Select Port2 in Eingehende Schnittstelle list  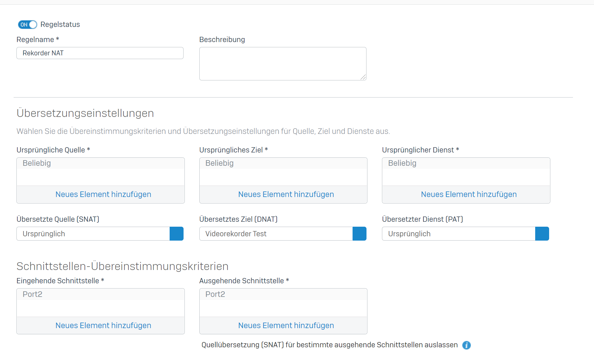click(x=100, y=294)
